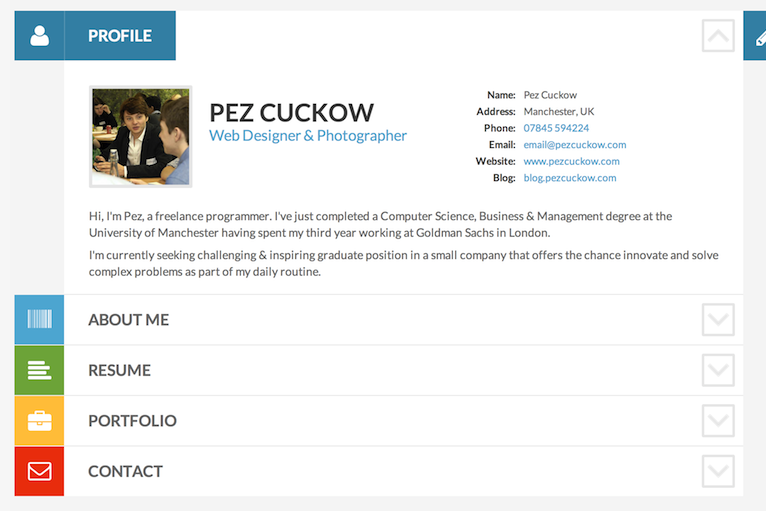
Task: Click the email@pezcuckow.com link
Action: click(574, 145)
